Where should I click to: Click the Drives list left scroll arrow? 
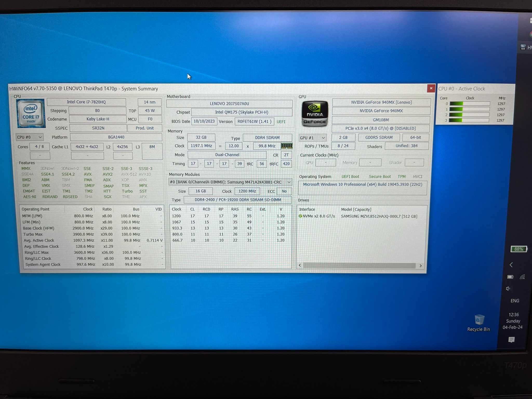pos(300,265)
